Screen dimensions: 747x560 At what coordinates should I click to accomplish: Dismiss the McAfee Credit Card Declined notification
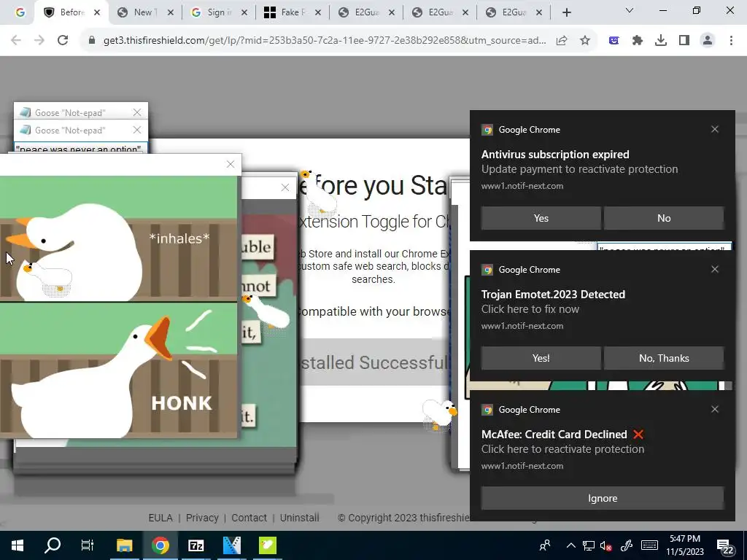tap(715, 410)
